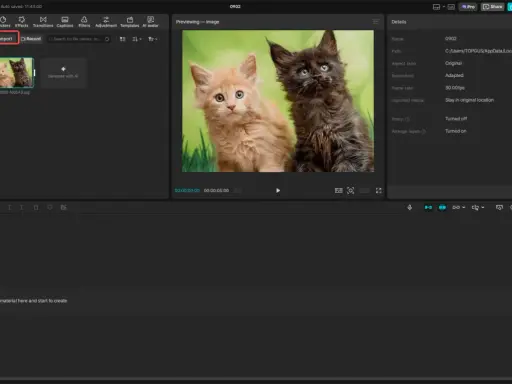Play the preview
Image resolution: width=512 pixels, height=384 pixels.
point(278,190)
